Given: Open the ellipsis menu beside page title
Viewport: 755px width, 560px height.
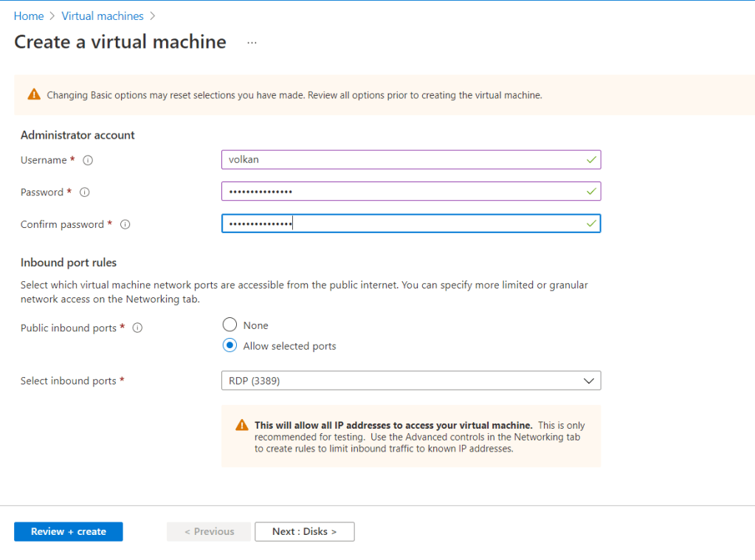Looking at the screenshot, I should click(x=252, y=43).
